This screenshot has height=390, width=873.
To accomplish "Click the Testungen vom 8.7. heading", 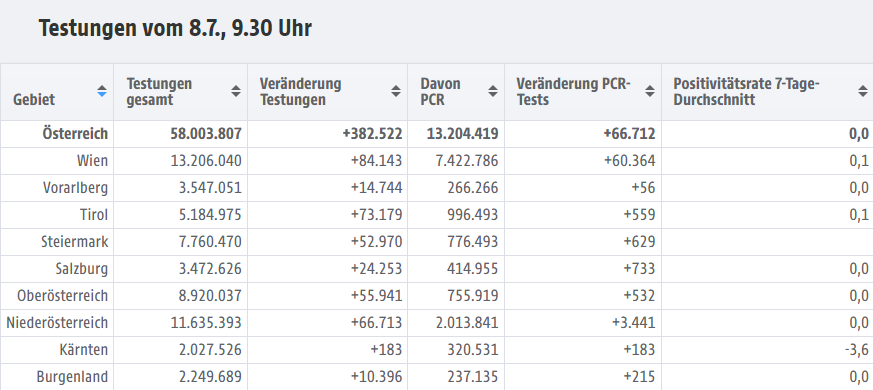I will tap(175, 28).
